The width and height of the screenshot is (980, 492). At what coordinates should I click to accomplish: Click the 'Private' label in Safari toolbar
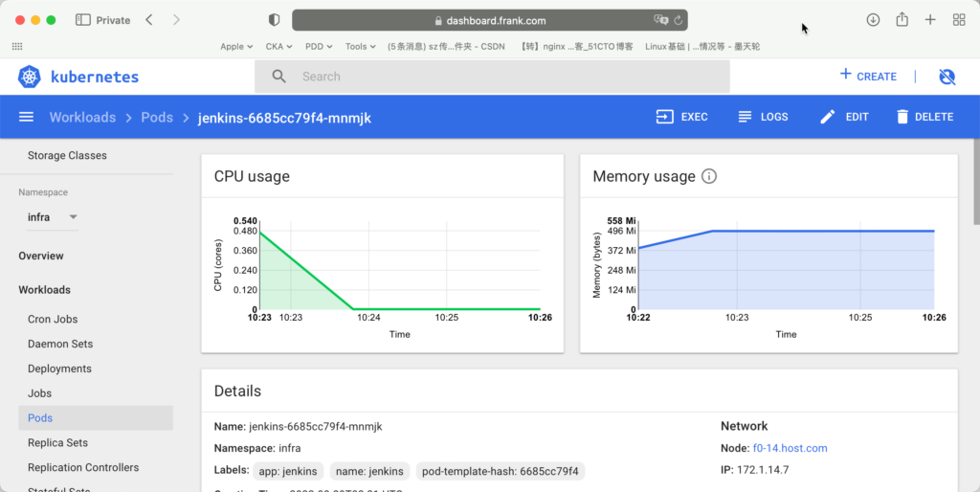(x=113, y=20)
